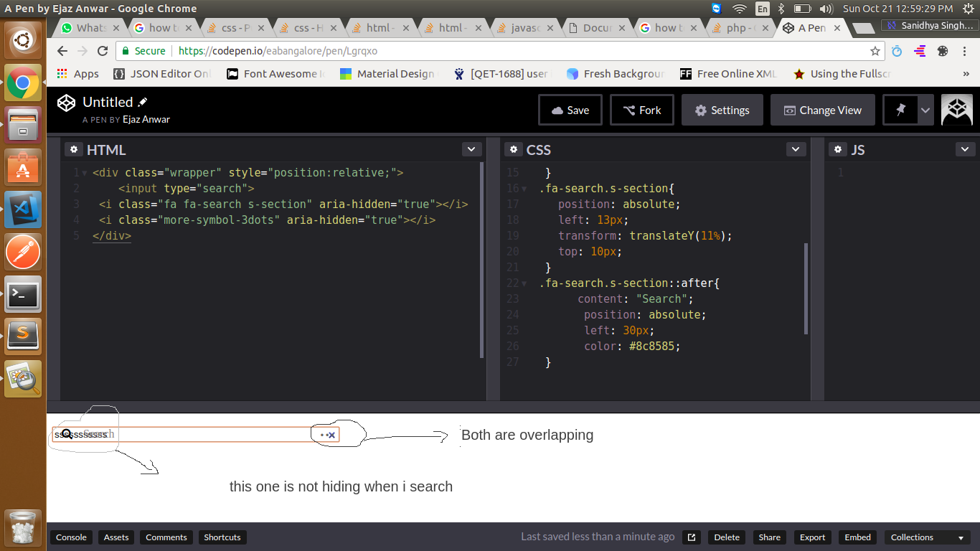Clear search with the x button
Image resolution: width=980 pixels, height=551 pixels.
[331, 435]
